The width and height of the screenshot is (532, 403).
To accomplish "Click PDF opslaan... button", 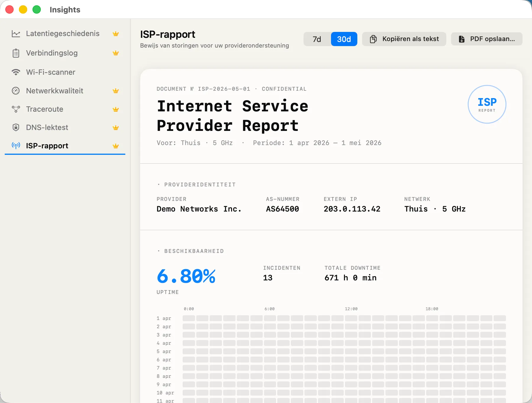I will [486, 39].
